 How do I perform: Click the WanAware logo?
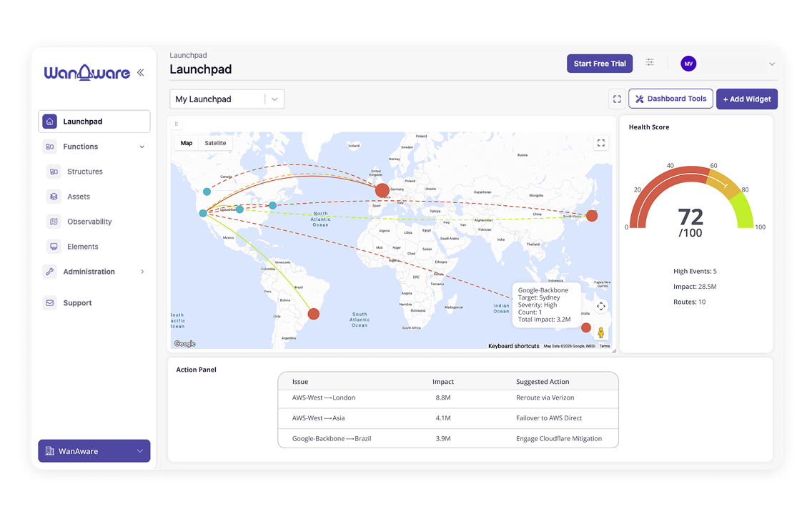86,72
